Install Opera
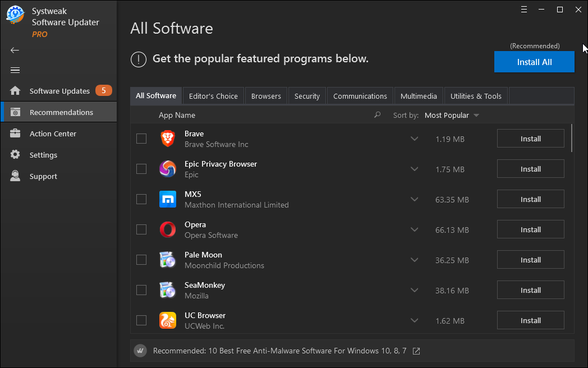 coord(531,229)
